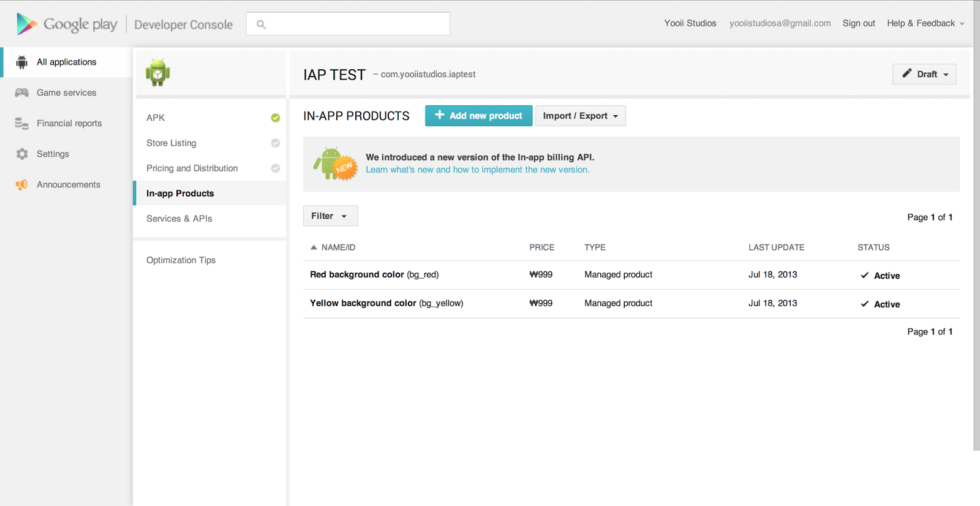The width and height of the screenshot is (980, 506).
Task: Click ₩999 price in Yellow background row
Action: (x=541, y=303)
